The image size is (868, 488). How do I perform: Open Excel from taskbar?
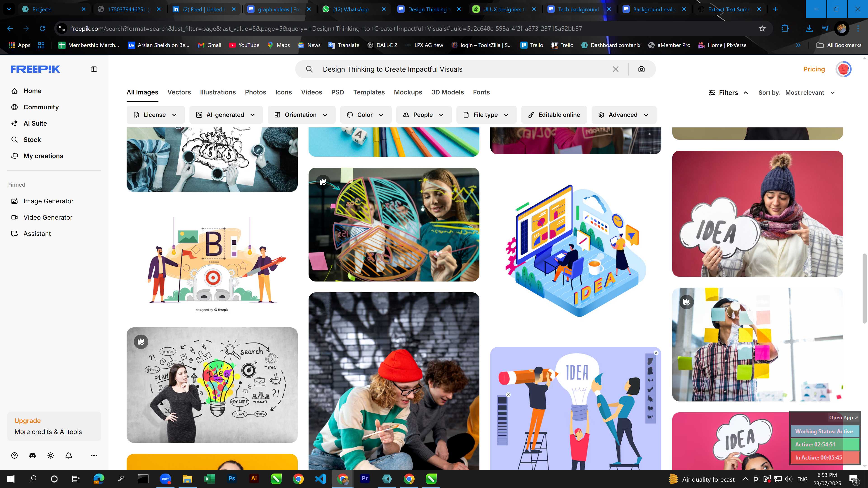(209, 479)
